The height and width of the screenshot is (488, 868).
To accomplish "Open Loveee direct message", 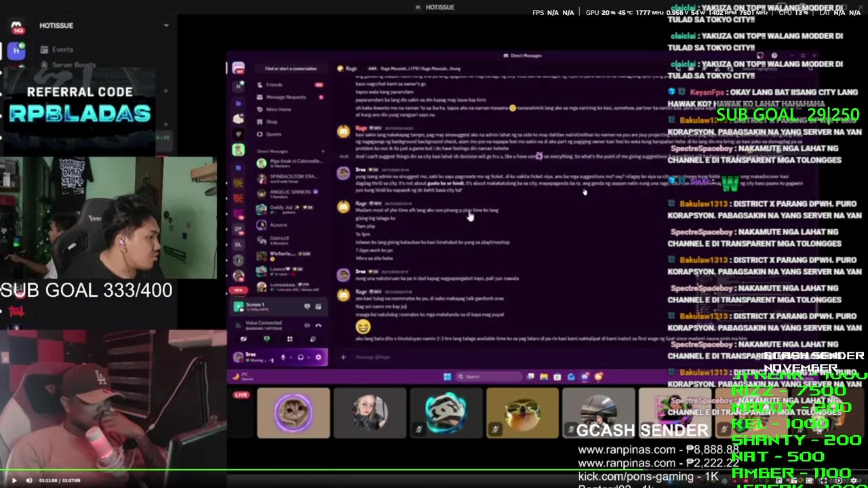I will [x=290, y=270].
